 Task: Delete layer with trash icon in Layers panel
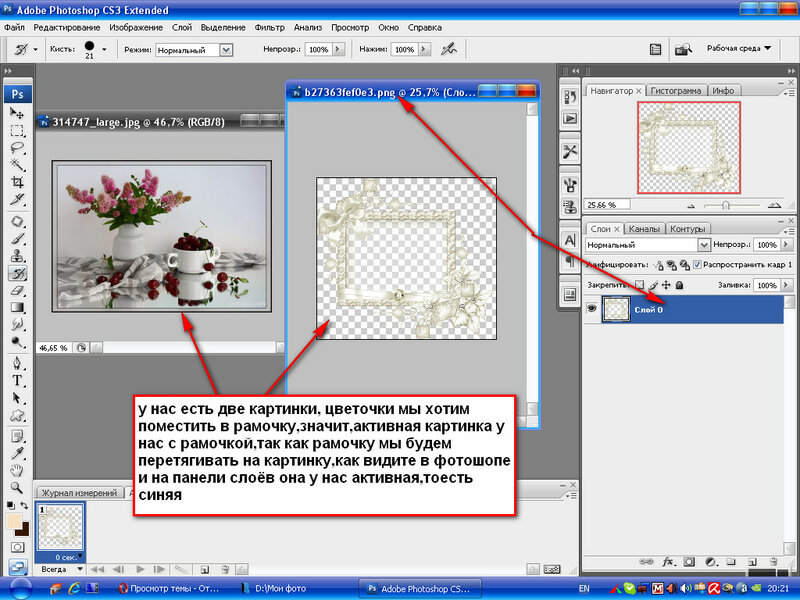coord(774,562)
